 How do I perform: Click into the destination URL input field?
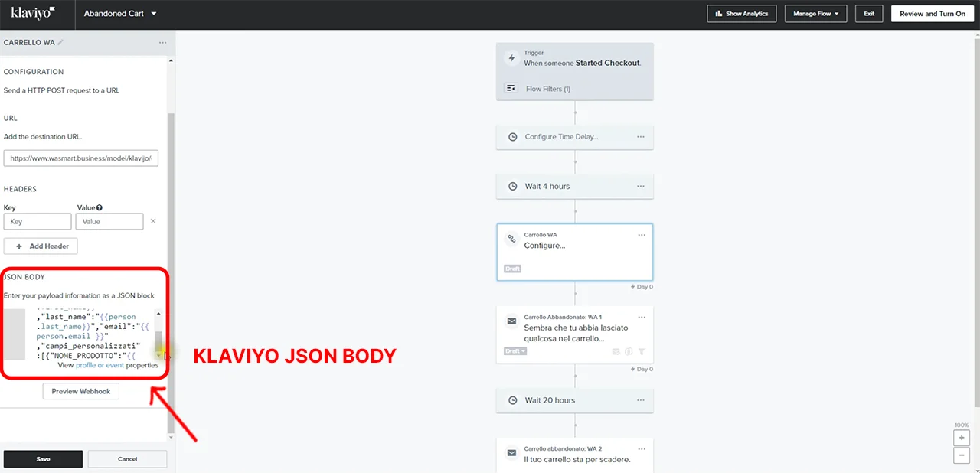pos(80,158)
